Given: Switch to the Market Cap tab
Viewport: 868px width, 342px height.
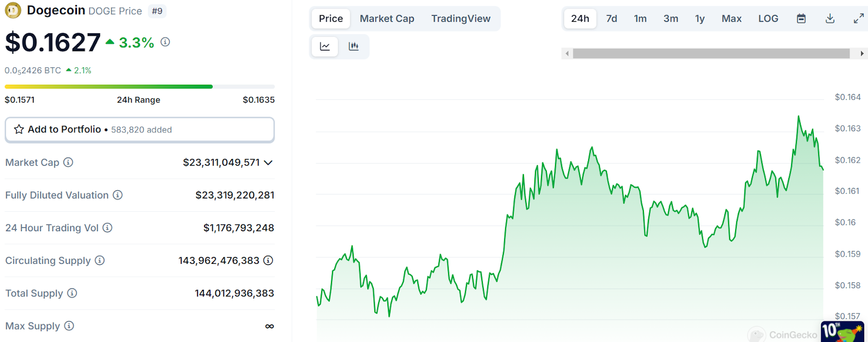Looking at the screenshot, I should coord(387,18).
